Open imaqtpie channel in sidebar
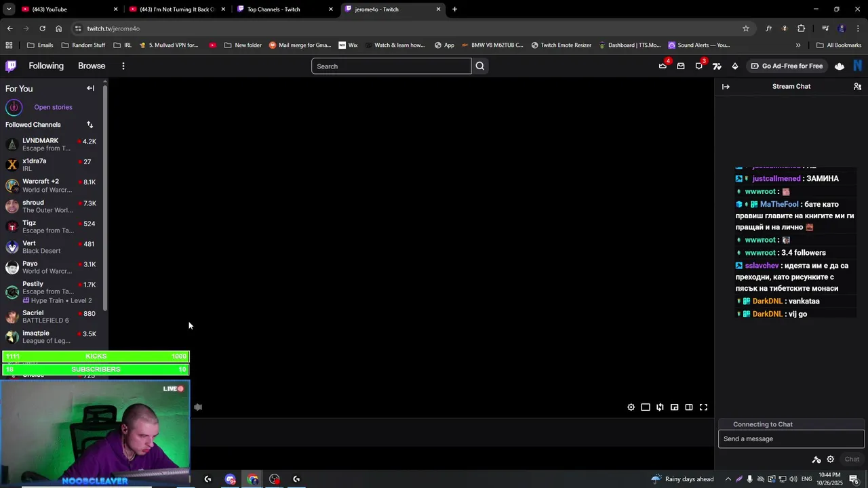Screen dimensions: 868x488 [x=52, y=337]
